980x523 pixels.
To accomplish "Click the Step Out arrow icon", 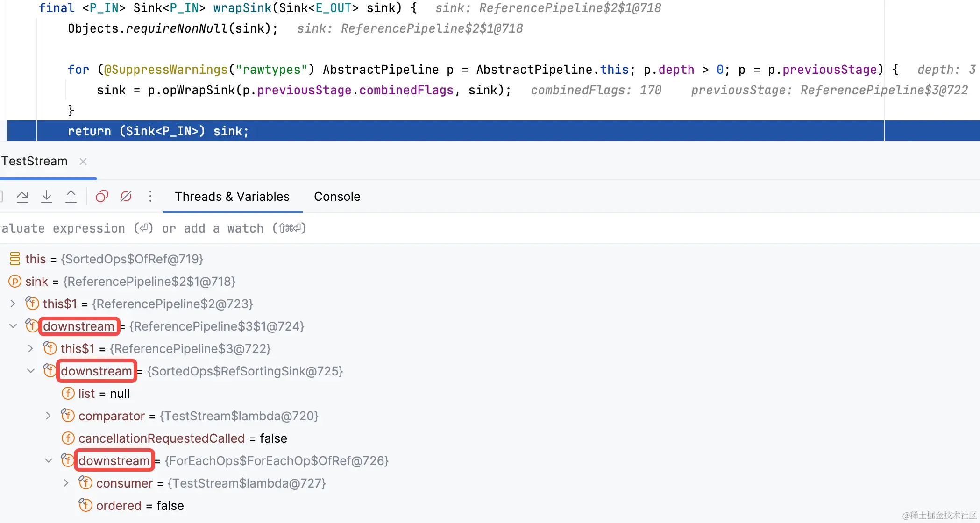I will point(71,197).
